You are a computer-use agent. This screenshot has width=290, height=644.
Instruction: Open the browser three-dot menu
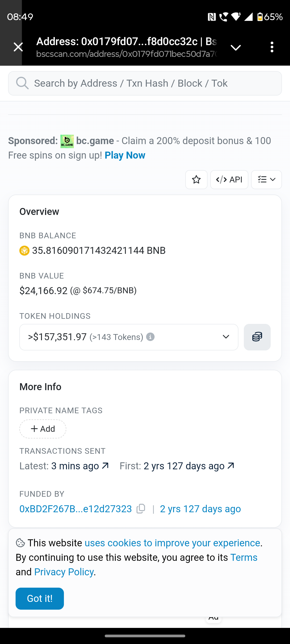click(272, 47)
